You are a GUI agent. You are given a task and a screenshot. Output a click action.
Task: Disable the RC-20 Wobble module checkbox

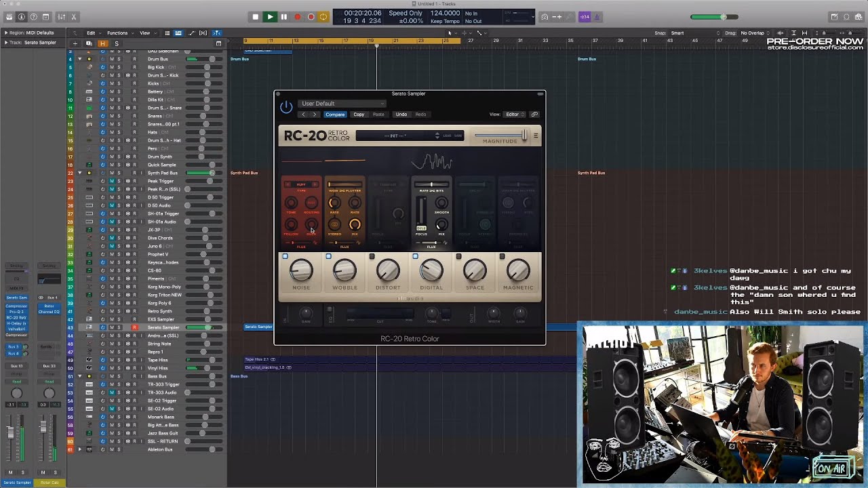tap(328, 256)
